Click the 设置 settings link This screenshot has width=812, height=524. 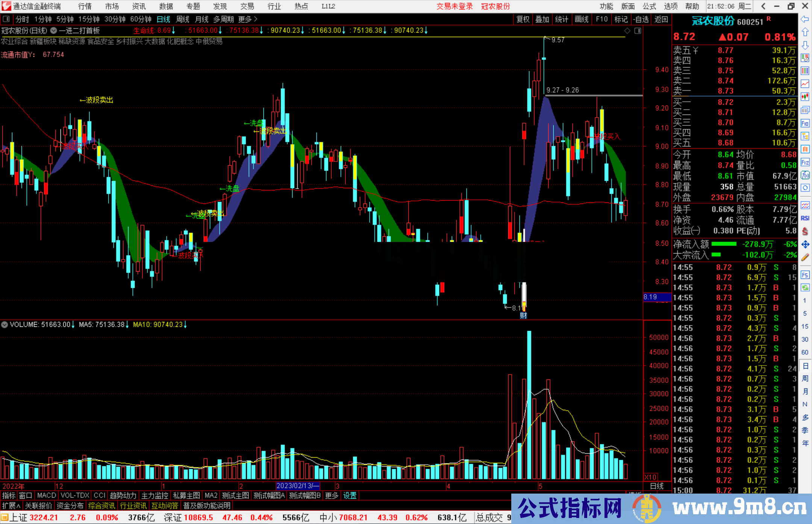click(350, 495)
